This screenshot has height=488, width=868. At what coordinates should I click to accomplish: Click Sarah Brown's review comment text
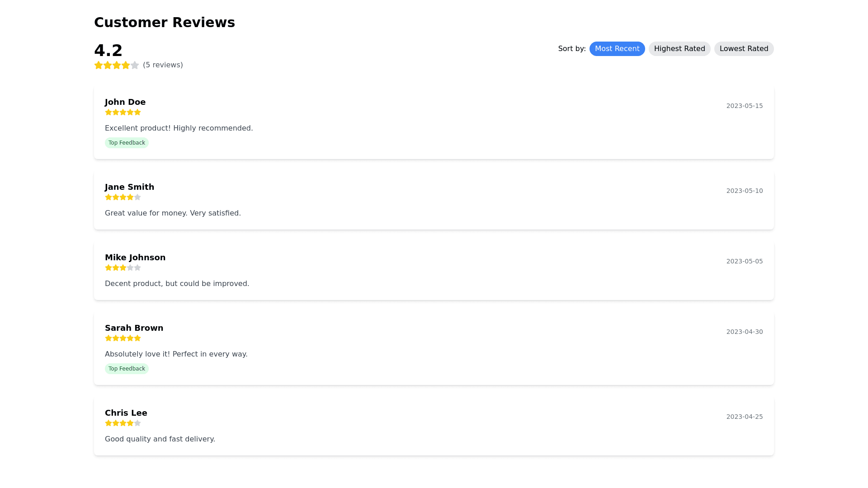[176, 354]
